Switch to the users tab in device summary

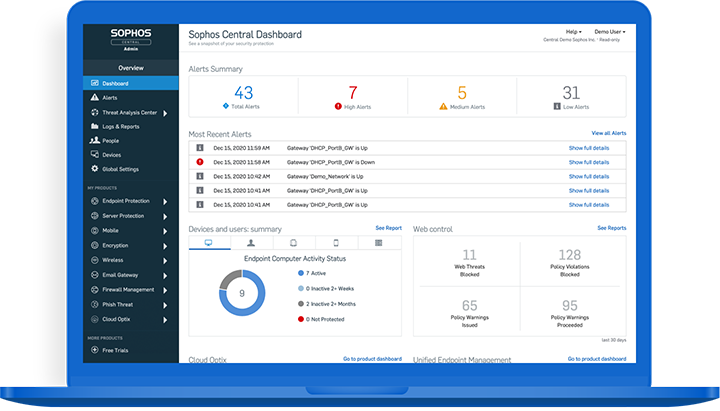click(251, 243)
